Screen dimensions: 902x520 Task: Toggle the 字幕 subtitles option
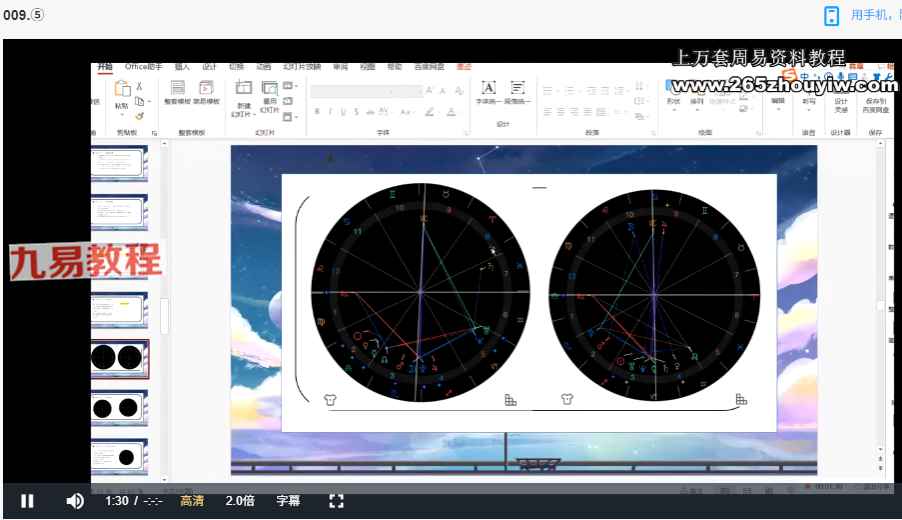288,501
